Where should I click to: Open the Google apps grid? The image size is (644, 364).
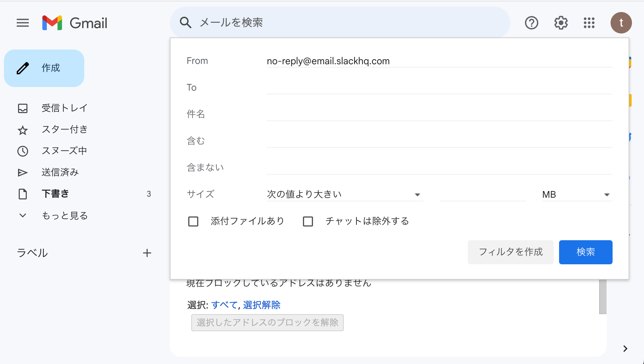(x=589, y=23)
